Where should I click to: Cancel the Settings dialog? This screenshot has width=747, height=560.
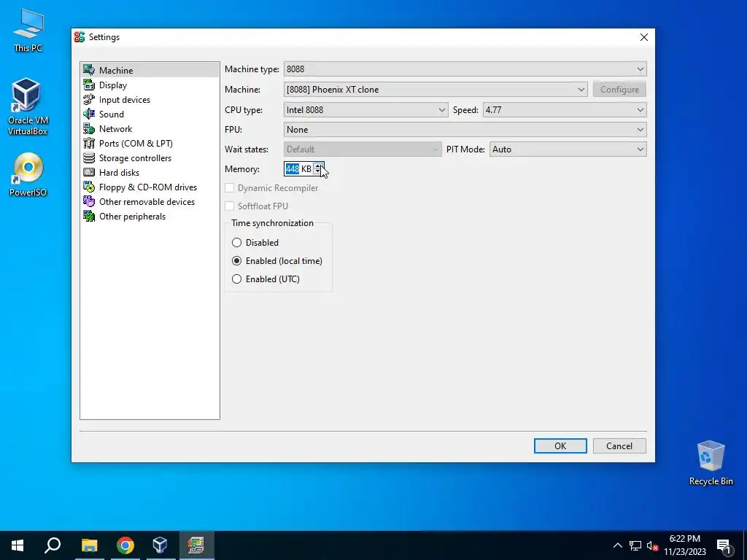(x=619, y=446)
